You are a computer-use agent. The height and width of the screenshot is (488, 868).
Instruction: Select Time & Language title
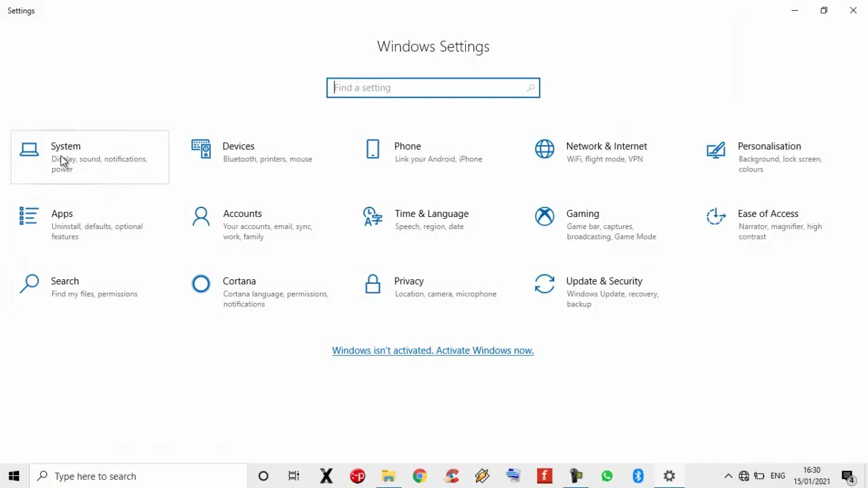point(431,213)
